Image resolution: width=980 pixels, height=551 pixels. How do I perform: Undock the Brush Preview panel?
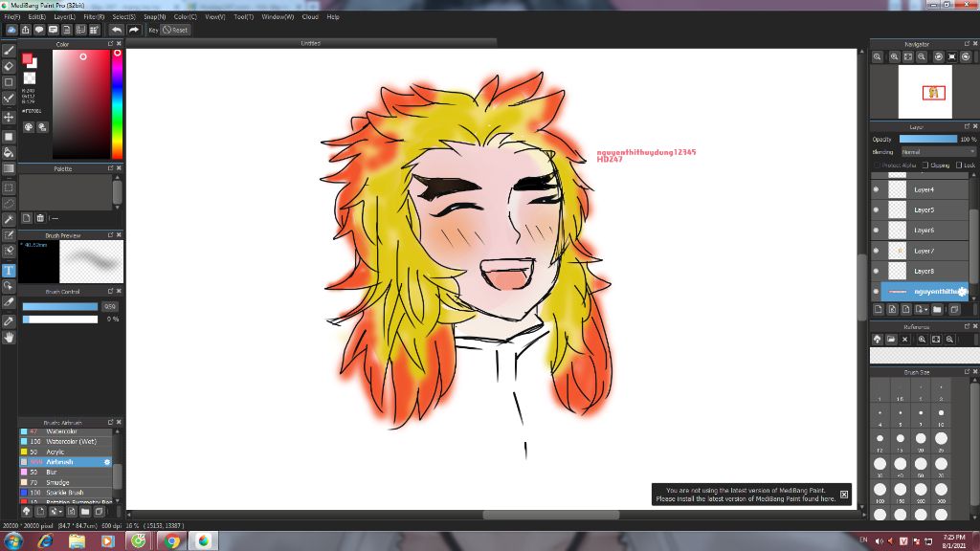tap(111, 235)
